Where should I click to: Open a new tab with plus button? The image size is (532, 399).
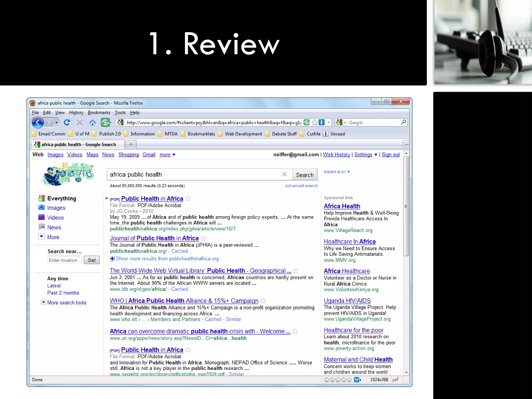[131, 144]
